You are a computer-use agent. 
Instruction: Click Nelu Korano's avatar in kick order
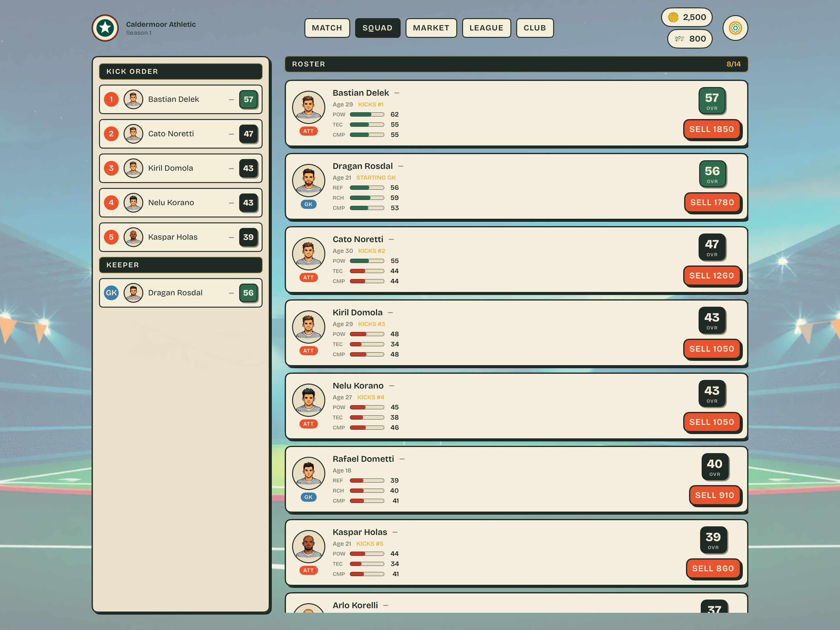click(x=133, y=202)
